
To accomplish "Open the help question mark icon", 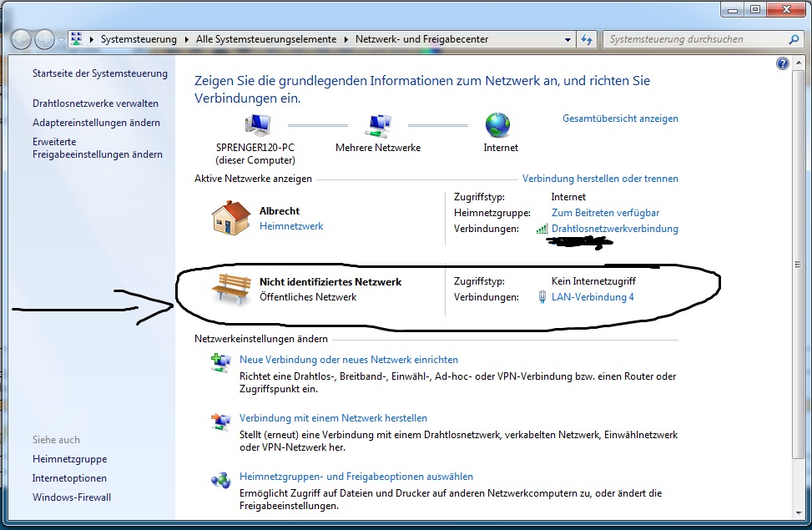I will coord(782,63).
